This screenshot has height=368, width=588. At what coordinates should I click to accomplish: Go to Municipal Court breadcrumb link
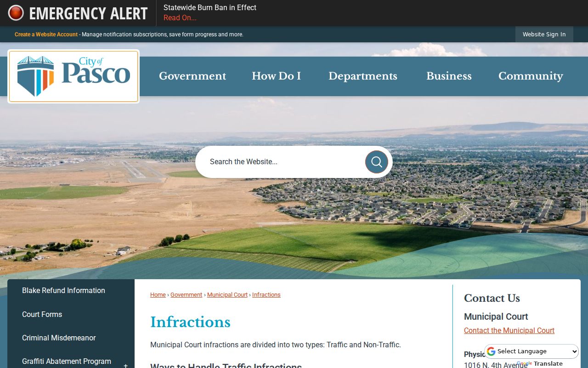pyautogui.click(x=227, y=295)
